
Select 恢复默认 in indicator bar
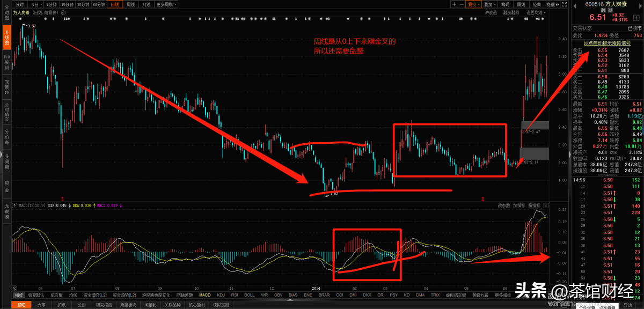coord(36,295)
